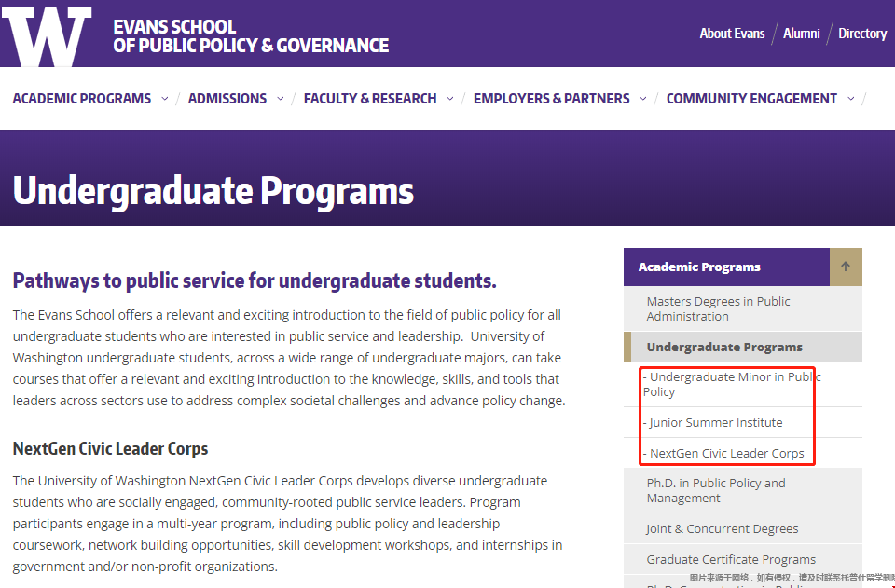Open the Admissions menu
This screenshot has width=895, height=588.
click(227, 99)
